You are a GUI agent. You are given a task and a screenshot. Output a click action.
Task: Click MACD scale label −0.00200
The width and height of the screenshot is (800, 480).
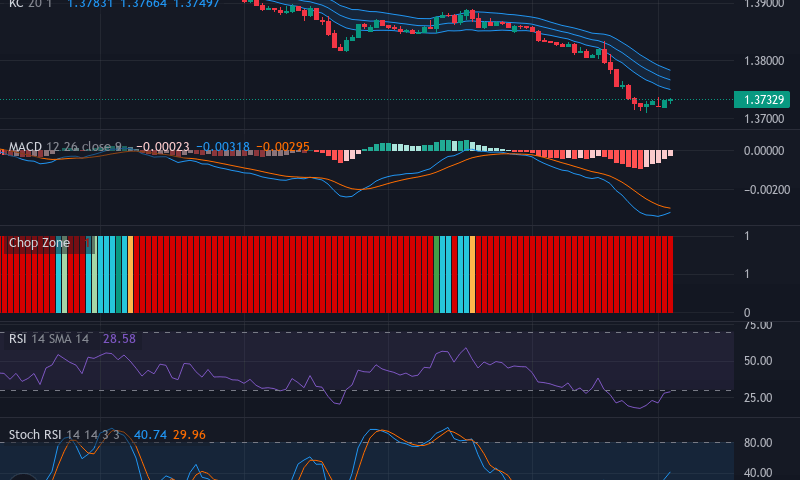pos(767,190)
